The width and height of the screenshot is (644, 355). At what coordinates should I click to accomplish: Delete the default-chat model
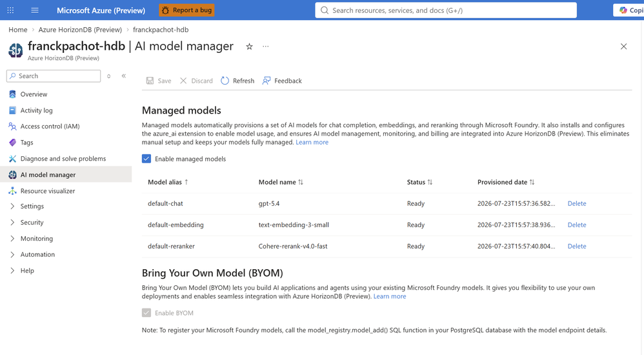coord(577,203)
